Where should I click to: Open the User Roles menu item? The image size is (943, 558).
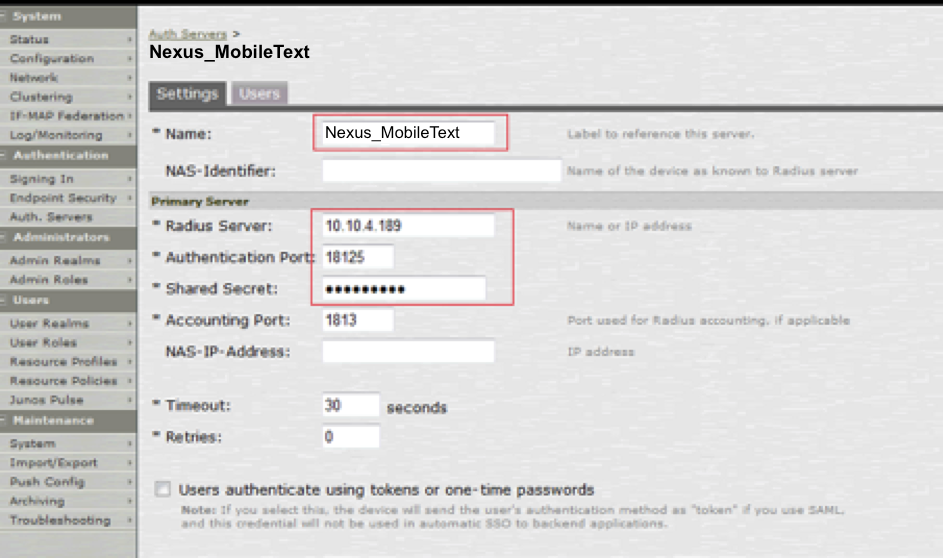42,342
